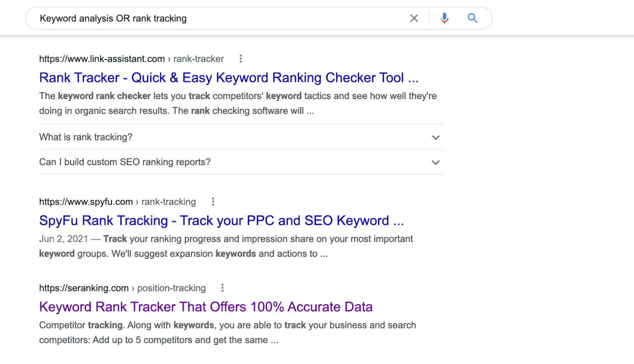Open the SpyFu Rank Tracking result
Viewport: 634px width, 364px height.
click(222, 220)
